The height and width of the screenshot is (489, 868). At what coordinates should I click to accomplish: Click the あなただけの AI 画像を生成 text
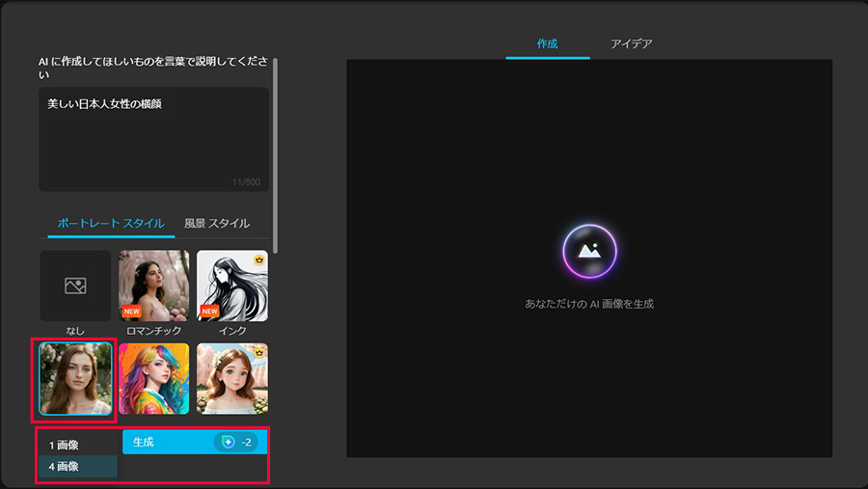(589, 304)
